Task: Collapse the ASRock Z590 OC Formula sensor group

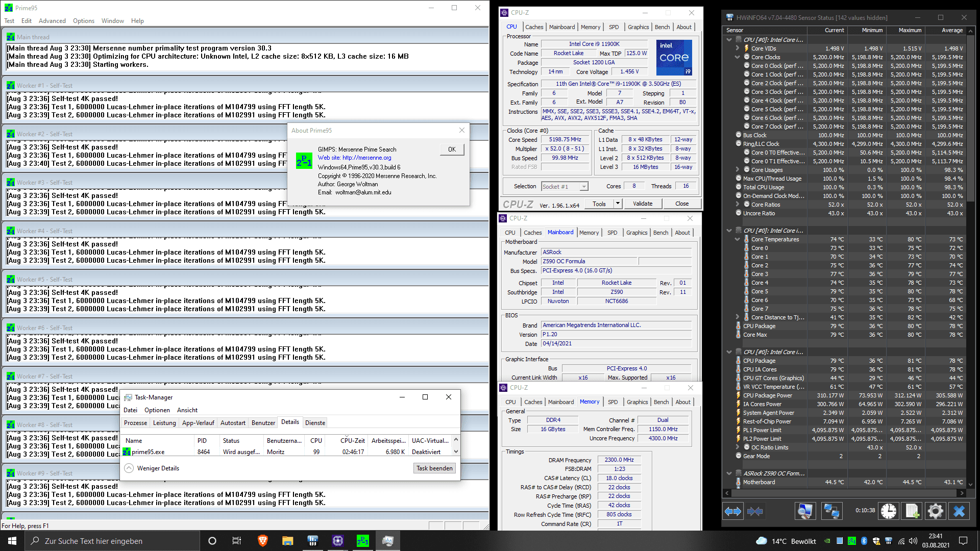Action: [x=729, y=473]
